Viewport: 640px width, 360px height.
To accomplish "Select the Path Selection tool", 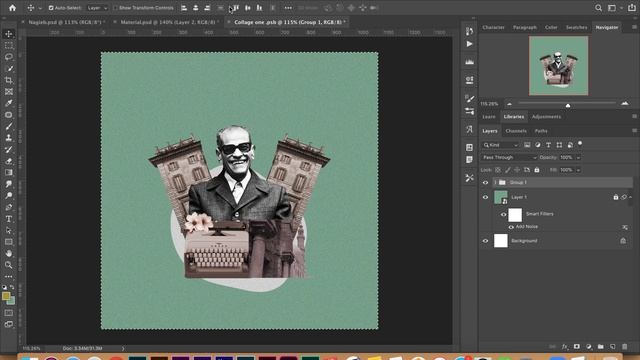I will (x=9, y=230).
